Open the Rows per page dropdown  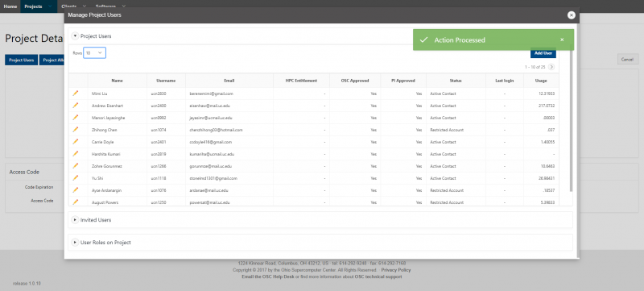[x=94, y=53]
